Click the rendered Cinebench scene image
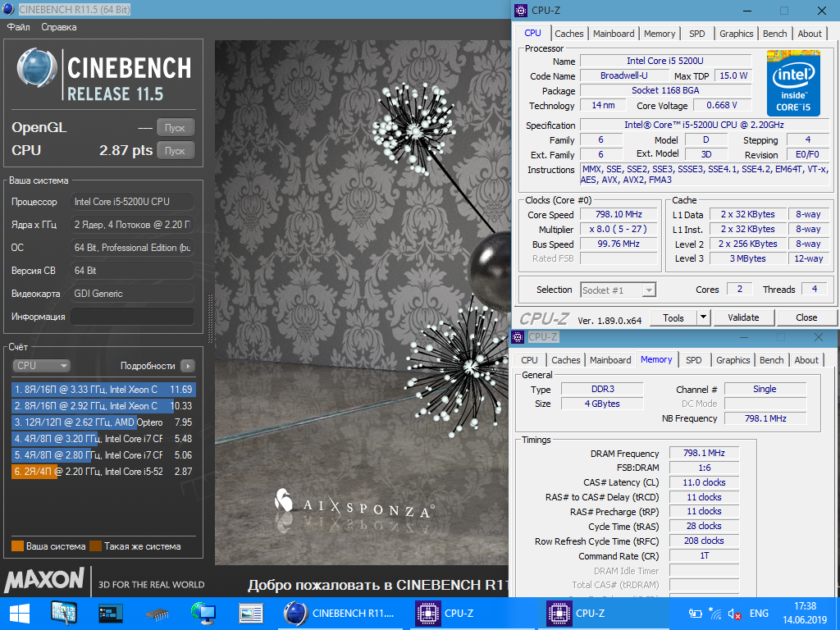This screenshot has height=630, width=840. click(362, 303)
